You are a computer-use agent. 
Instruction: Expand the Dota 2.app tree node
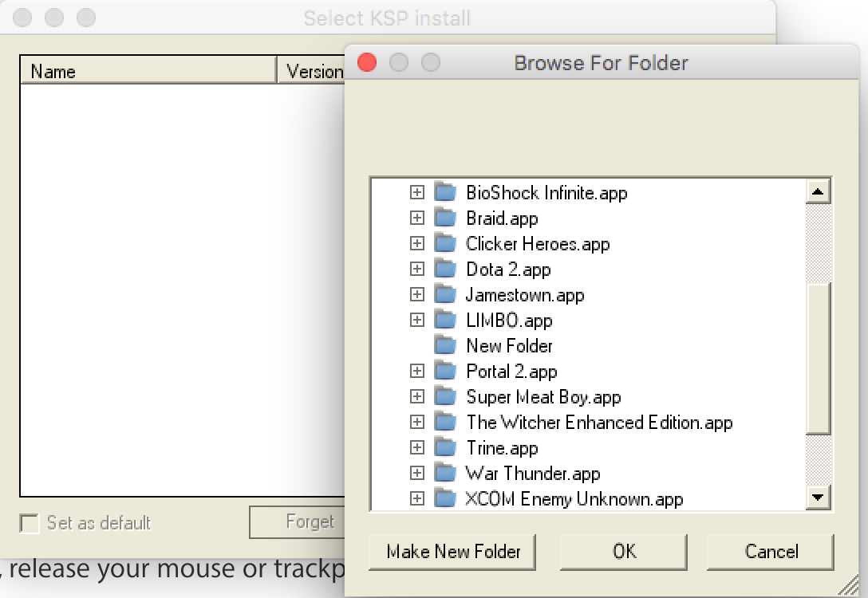[416, 269]
